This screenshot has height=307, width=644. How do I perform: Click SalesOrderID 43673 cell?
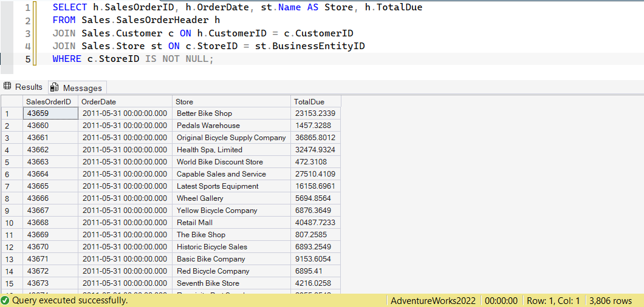[x=50, y=283]
